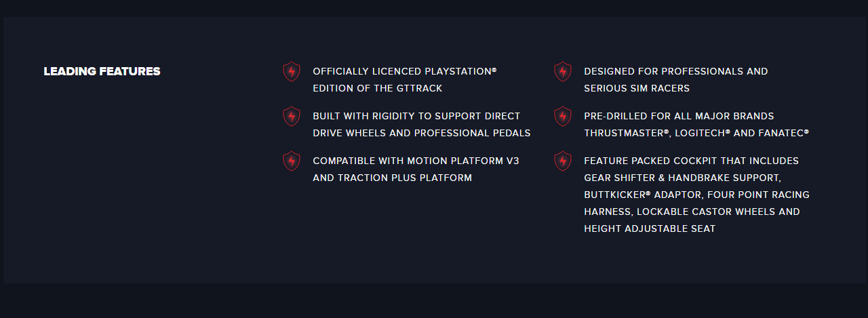868x318 pixels.
Task: Click Serious Sim Racers text
Action: 637,88
